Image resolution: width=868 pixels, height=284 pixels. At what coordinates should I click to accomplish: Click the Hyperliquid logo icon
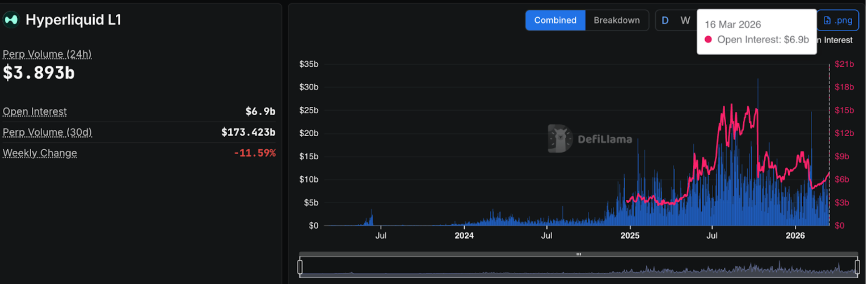[x=11, y=20]
